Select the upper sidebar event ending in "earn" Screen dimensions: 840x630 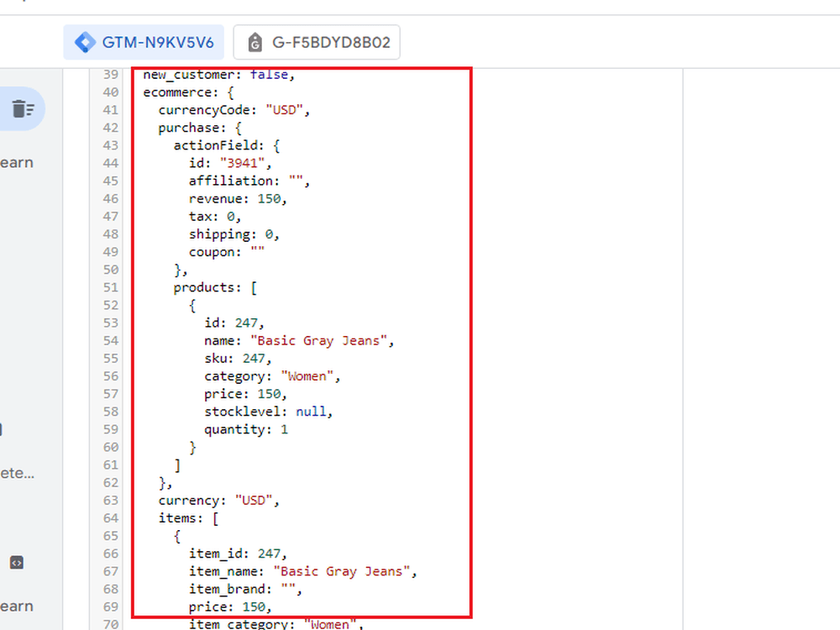pos(17,162)
